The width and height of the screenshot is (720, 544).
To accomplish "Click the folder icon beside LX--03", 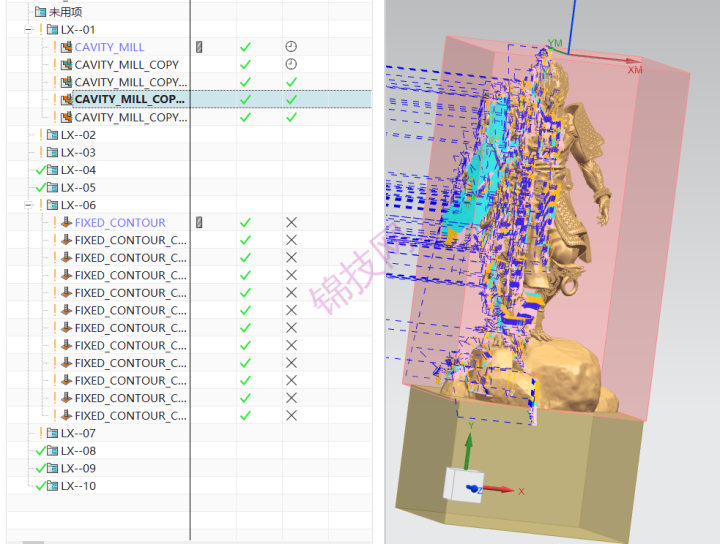I will 52,152.
